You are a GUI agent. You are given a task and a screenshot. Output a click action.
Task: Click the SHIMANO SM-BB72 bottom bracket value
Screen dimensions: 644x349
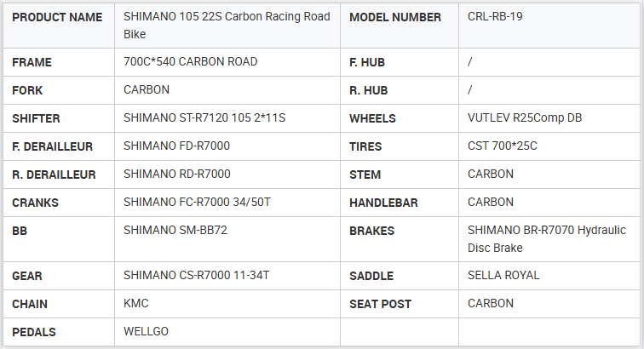[175, 231]
